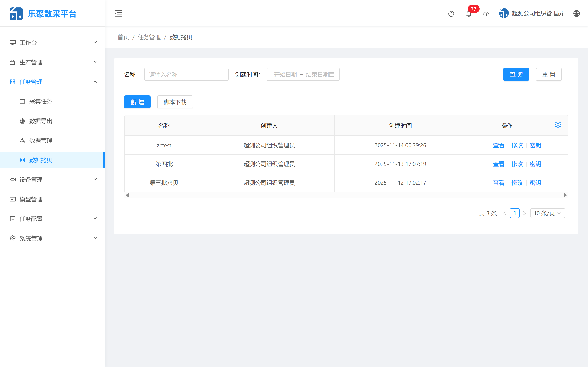
Task: Click the 系统管理 gear icon
Action: click(x=12, y=238)
